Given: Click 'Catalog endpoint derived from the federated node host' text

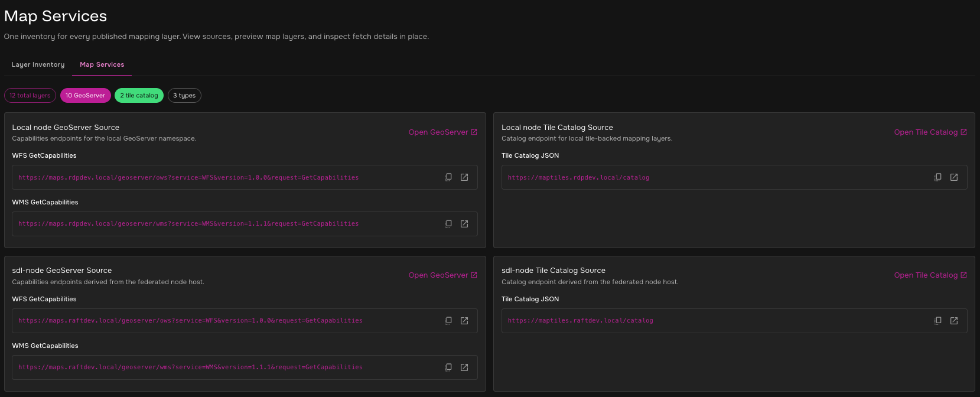Looking at the screenshot, I should tap(590, 282).
